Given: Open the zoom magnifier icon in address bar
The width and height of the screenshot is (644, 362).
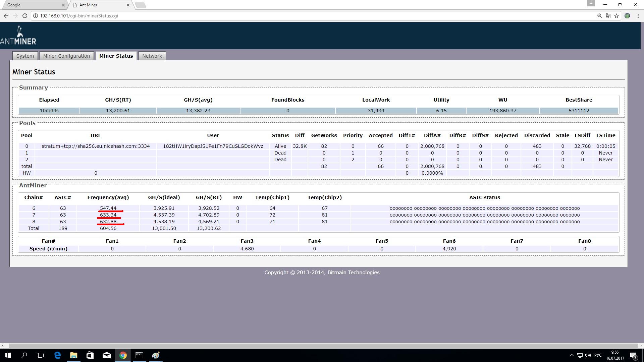Looking at the screenshot, I should (599, 16).
